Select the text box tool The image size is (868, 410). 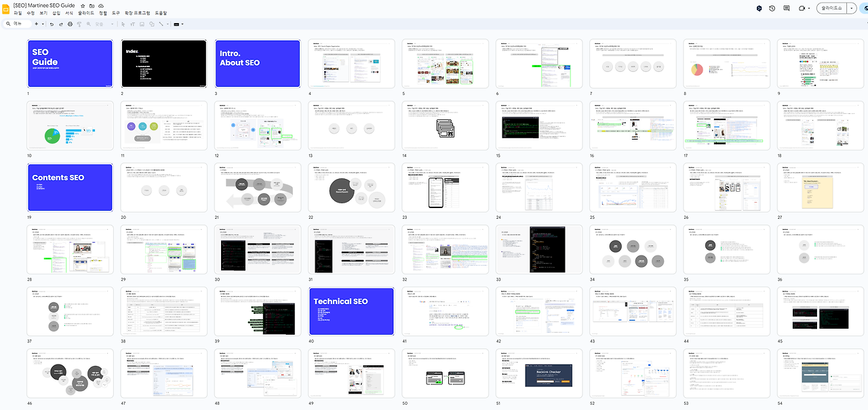tap(132, 24)
